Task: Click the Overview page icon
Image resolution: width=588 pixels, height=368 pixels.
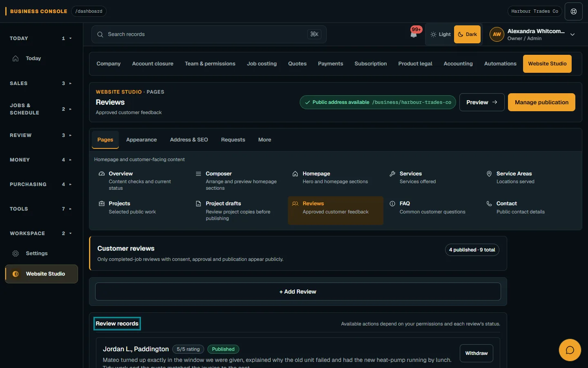Action: [x=102, y=174]
